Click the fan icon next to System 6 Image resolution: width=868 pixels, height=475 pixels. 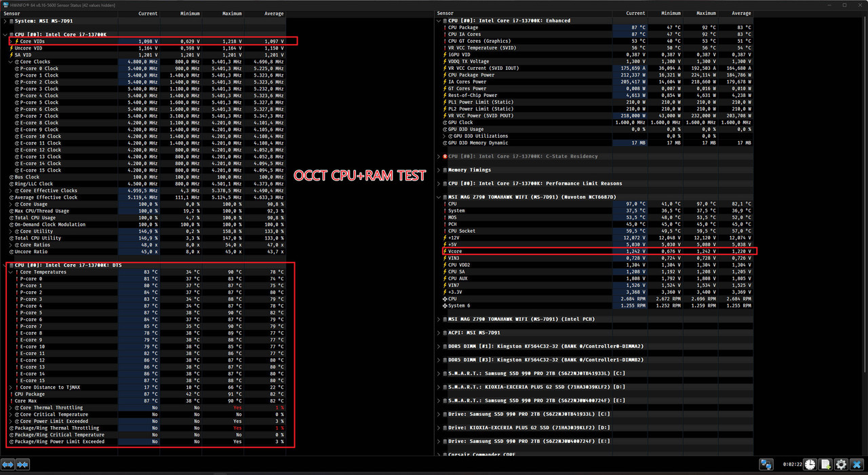[446, 305]
